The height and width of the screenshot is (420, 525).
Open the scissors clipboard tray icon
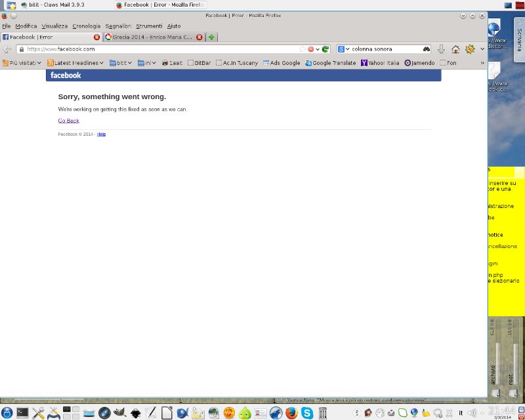point(450,413)
